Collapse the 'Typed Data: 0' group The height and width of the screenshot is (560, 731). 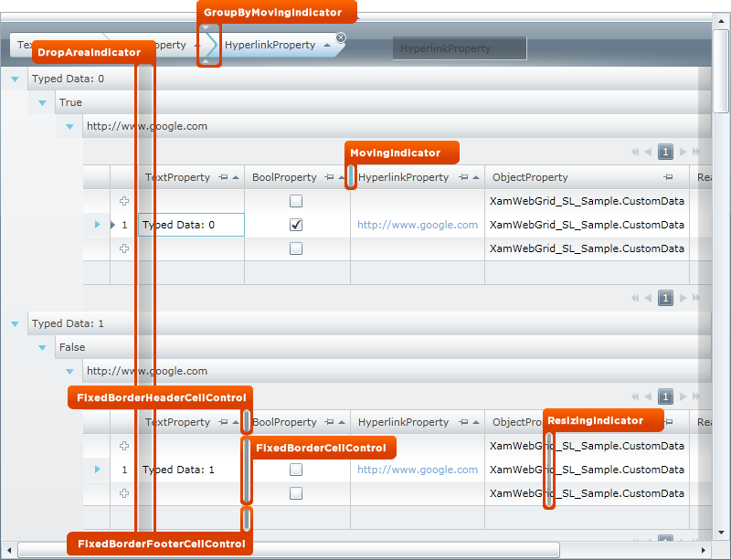pos(15,79)
